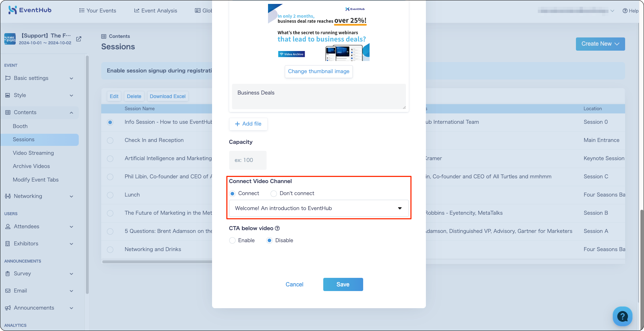Select the Check In and Reception row radio
Screen dimensions: 644x331
(110, 141)
